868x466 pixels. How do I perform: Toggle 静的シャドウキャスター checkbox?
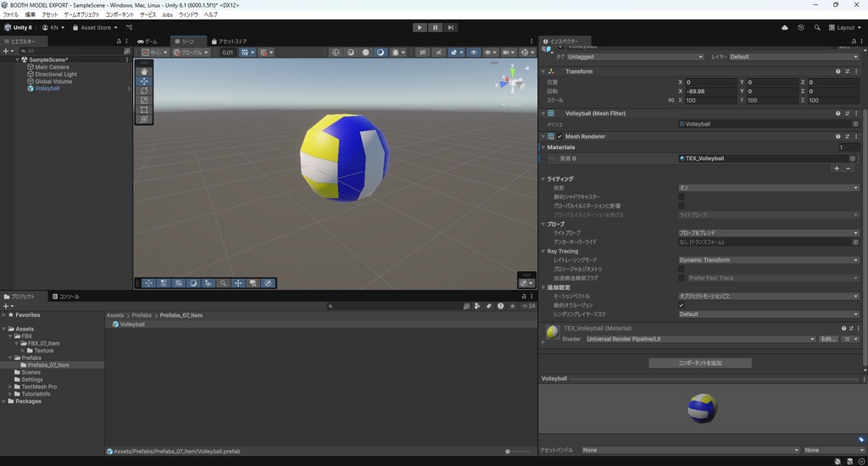[x=682, y=197]
